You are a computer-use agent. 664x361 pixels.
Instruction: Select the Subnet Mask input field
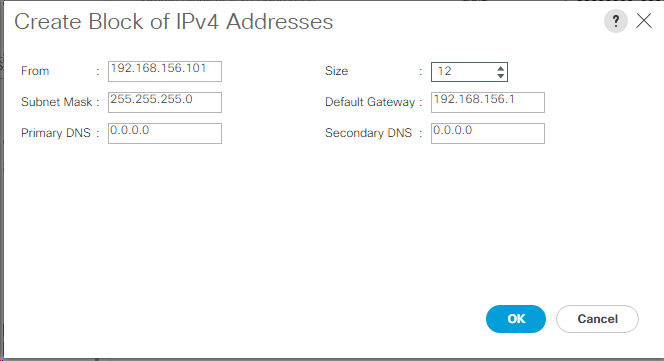pos(165,102)
